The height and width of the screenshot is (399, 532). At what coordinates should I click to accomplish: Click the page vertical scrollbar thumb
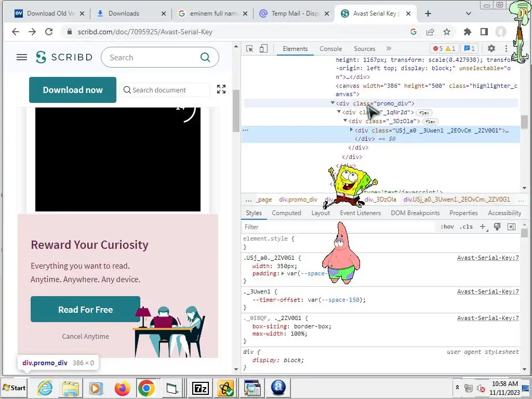(x=236, y=111)
